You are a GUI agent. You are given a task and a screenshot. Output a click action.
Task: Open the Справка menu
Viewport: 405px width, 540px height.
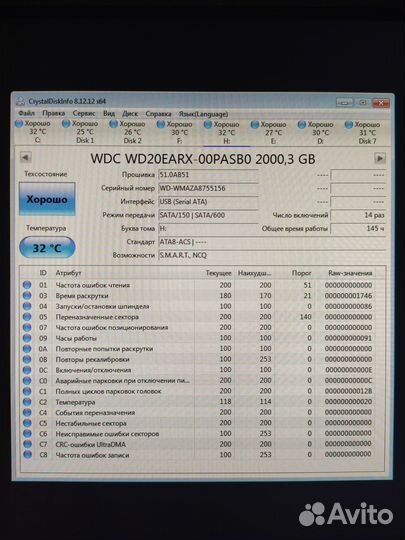click(158, 113)
